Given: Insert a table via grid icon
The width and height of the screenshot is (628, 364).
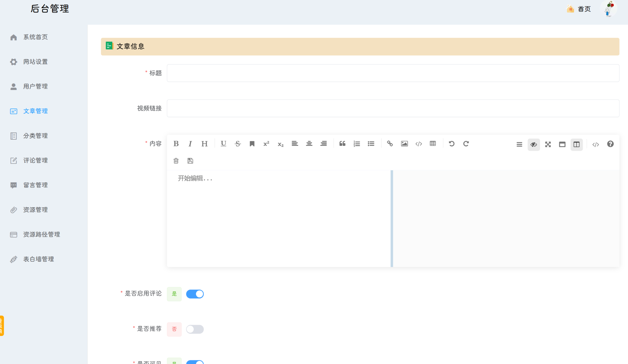Looking at the screenshot, I should pos(433,144).
